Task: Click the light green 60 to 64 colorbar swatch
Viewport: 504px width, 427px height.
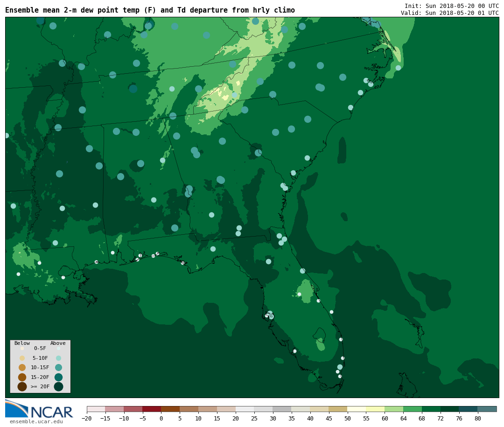Action: pyautogui.click(x=394, y=409)
